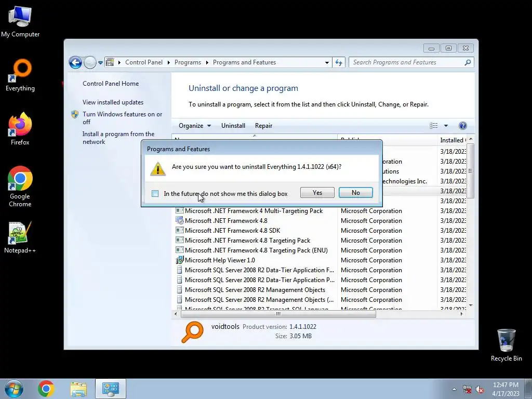Expand Programs breadcrumb arrow
532x399 pixels.
[x=207, y=62]
